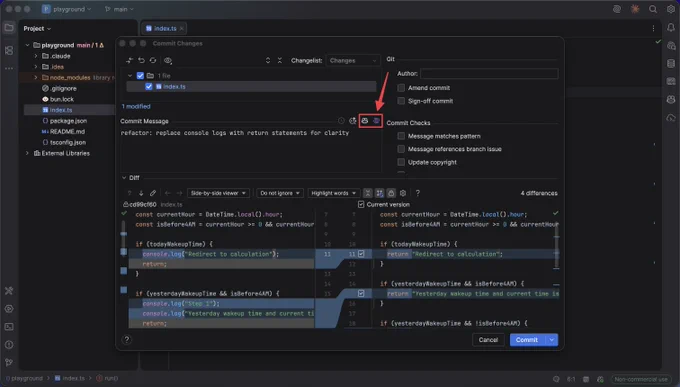Click the diff help question mark icon
This screenshot has height=387, width=680.
tap(418, 193)
